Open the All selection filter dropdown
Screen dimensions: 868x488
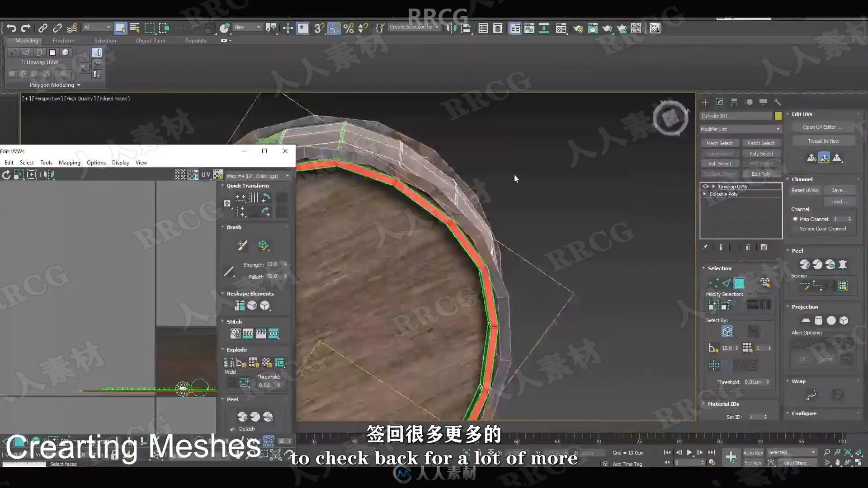(97, 27)
